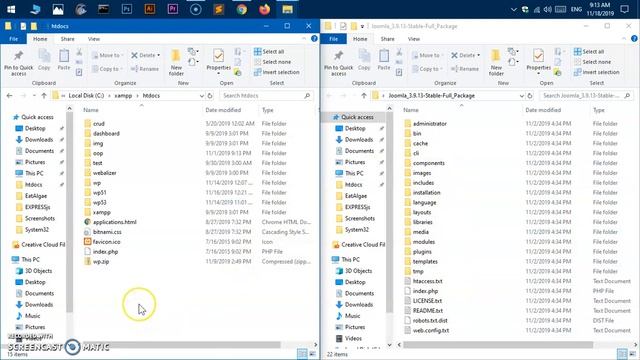Screen dimensions: 640x360
Task: Open Properties in Joomla window ribbon
Action: 538,62
